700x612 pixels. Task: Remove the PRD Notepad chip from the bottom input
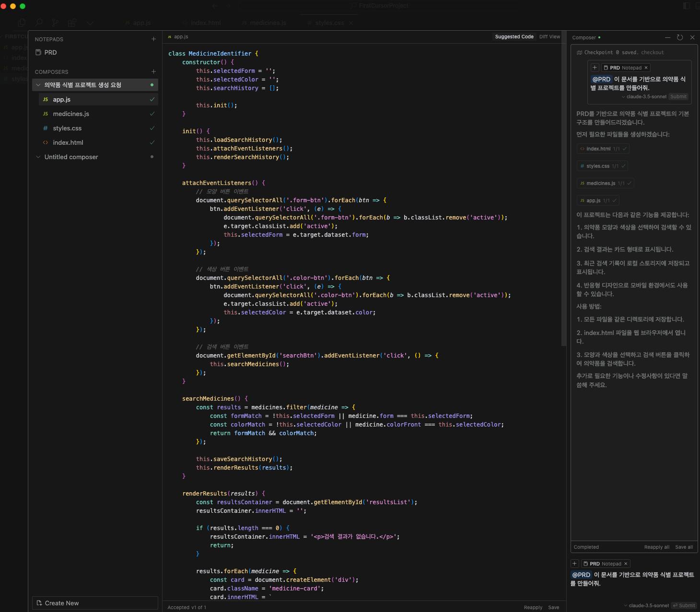[x=626, y=564]
